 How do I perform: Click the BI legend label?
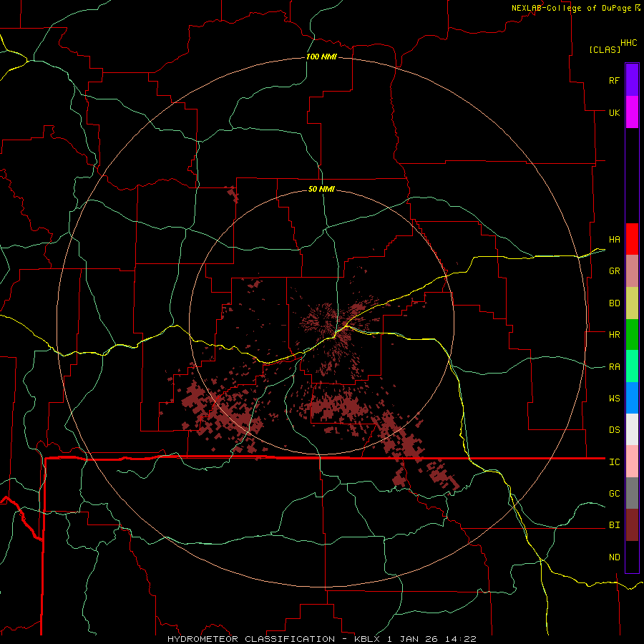pos(614,525)
